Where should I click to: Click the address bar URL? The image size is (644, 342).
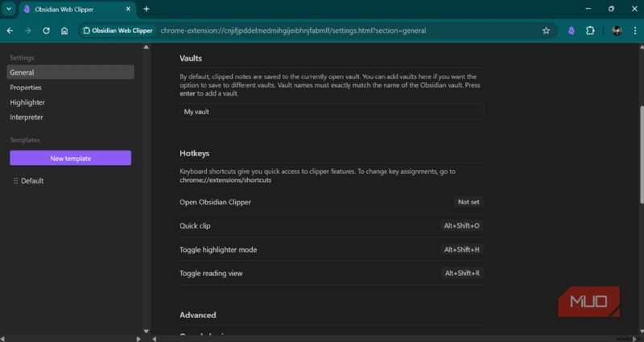point(293,31)
